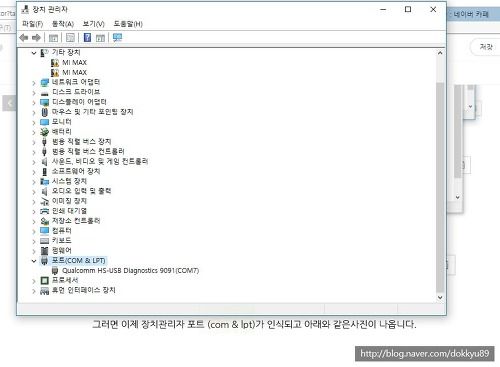This screenshot has height=367, width=500.
Task: Select Qualcomm HS-USB Diagnostics 9091 (COM7)
Action: [x=131, y=270]
